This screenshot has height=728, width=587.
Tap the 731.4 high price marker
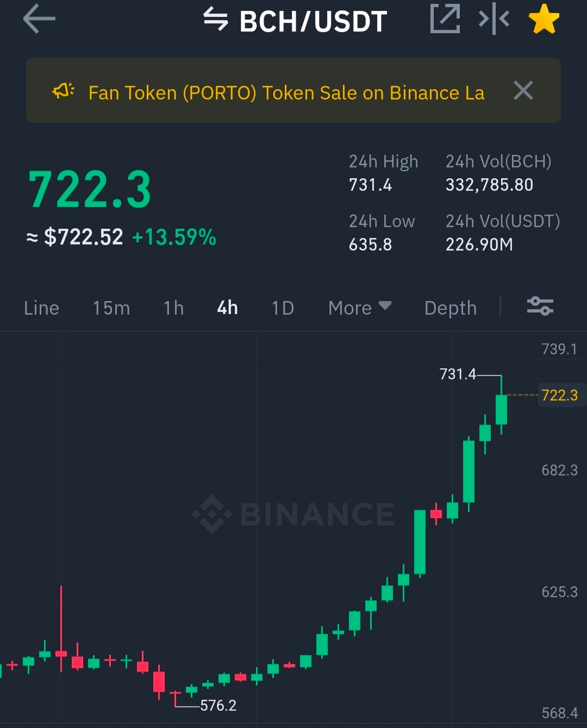pos(458,374)
